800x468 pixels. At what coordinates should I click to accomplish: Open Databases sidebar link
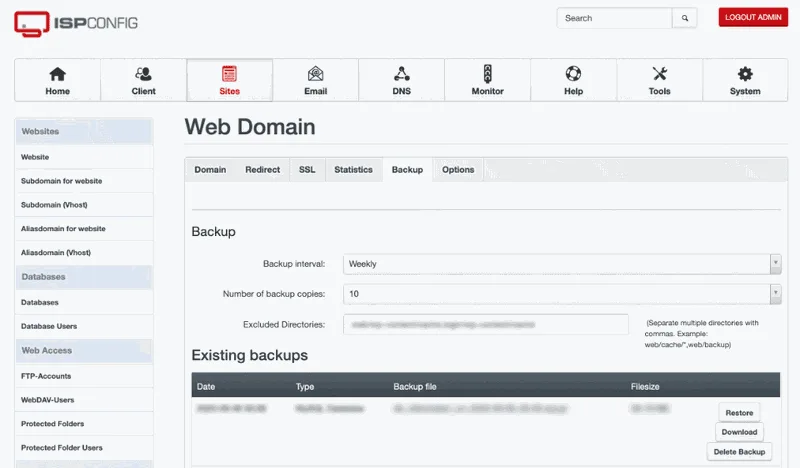click(x=84, y=302)
